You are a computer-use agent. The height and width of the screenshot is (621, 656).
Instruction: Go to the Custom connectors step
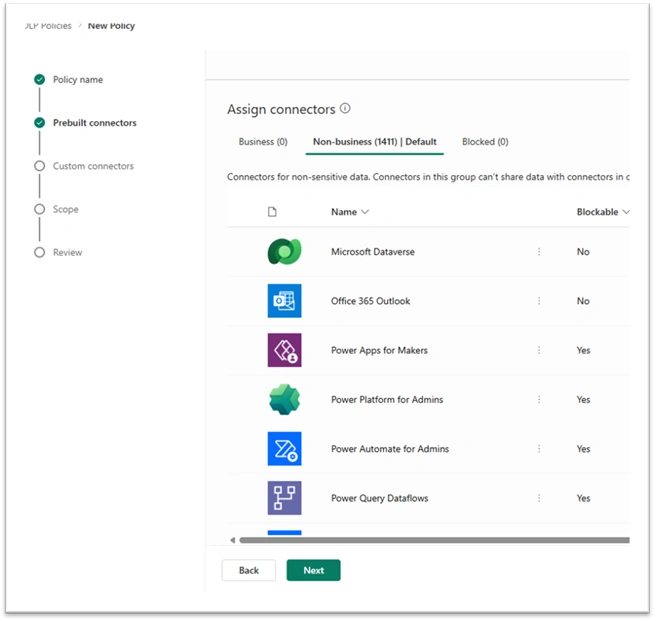click(x=93, y=166)
